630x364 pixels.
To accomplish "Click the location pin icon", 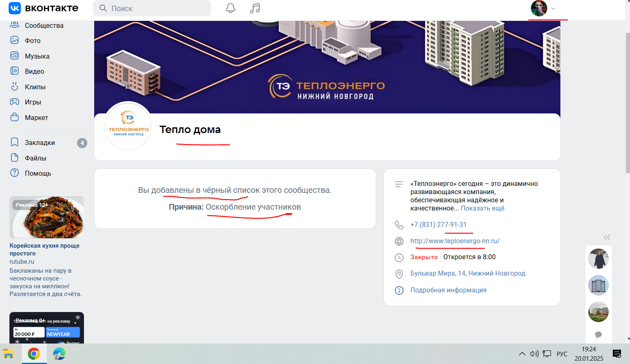I will point(399,274).
